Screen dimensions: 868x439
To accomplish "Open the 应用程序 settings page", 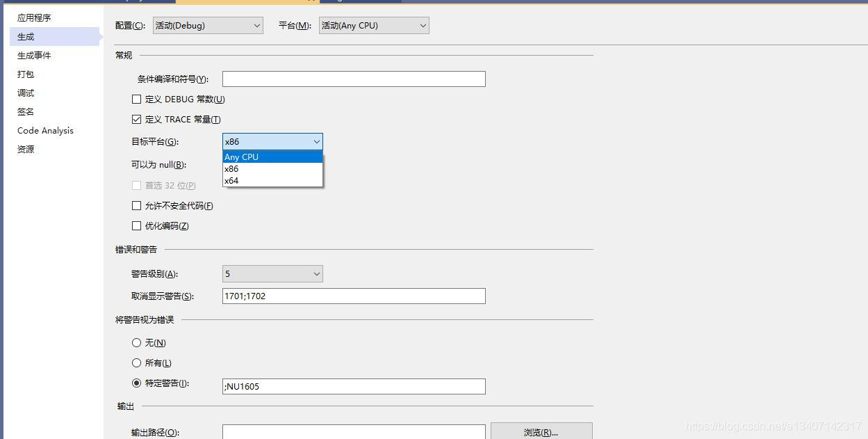I will coord(34,17).
